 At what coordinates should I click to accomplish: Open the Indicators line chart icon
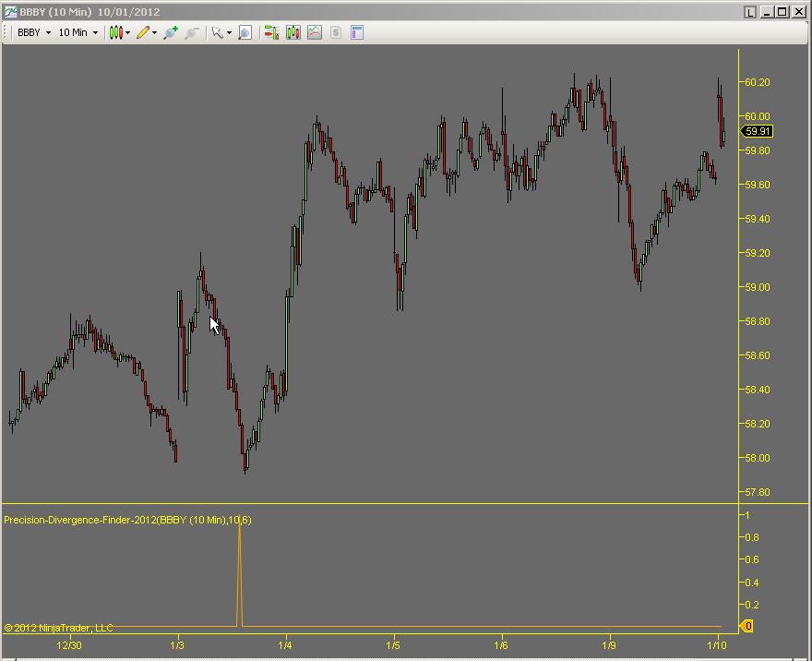pyautogui.click(x=315, y=32)
